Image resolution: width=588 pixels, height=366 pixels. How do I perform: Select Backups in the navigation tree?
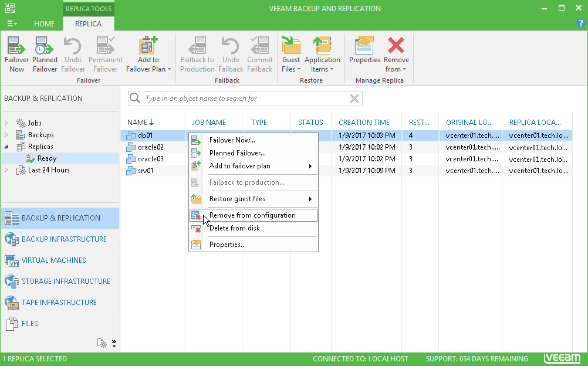pos(40,135)
